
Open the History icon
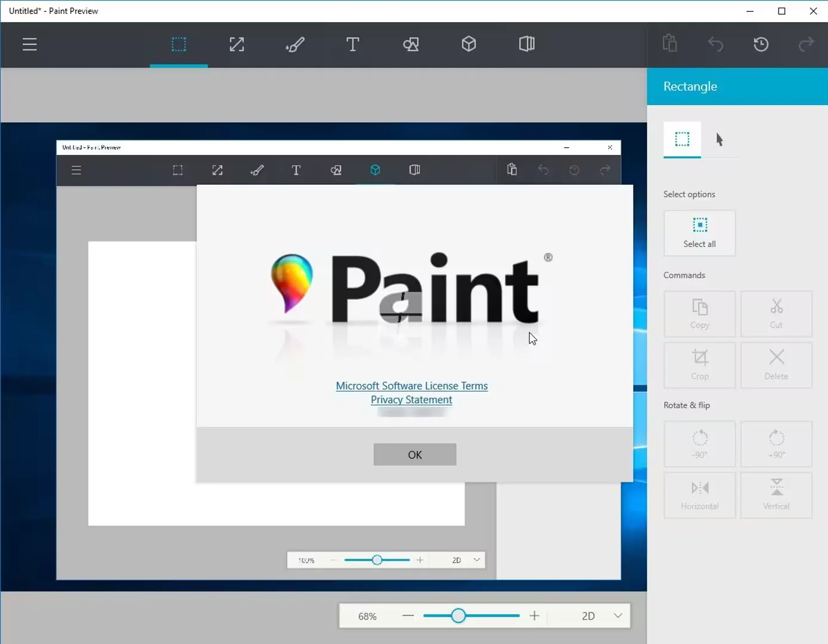(x=761, y=44)
